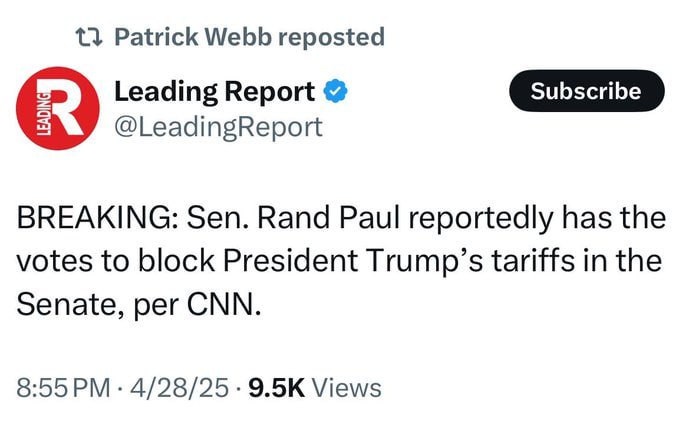
Task: Click the repost arrows icon
Action: 89,37
